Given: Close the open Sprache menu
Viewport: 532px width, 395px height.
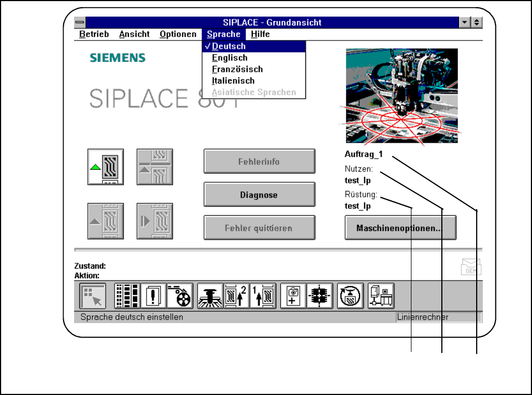Looking at the screenshot, I should [x=223, y=34].
